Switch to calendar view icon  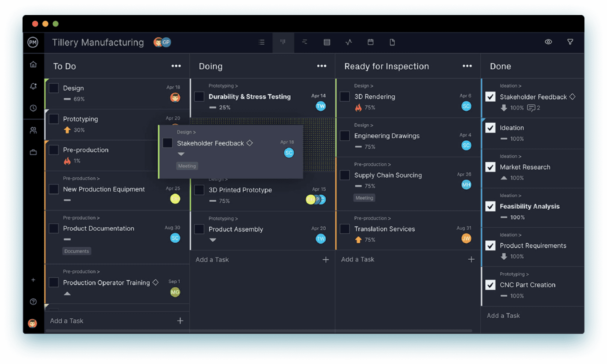pos(370,42)
